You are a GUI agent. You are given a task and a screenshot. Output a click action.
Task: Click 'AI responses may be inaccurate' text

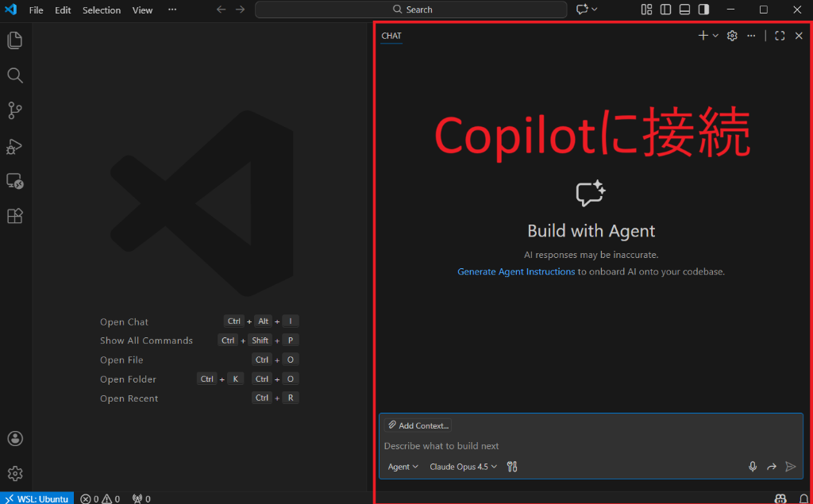[x=591, y=255]
